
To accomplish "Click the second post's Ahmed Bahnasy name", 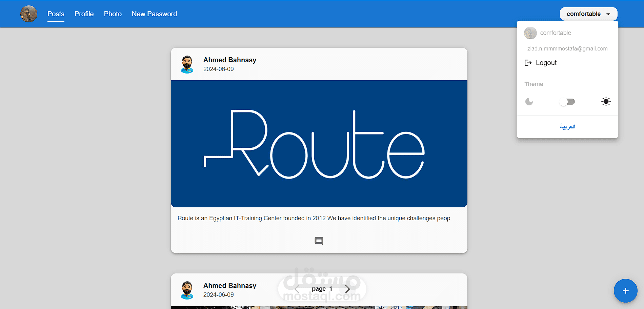I will [230, 286].
